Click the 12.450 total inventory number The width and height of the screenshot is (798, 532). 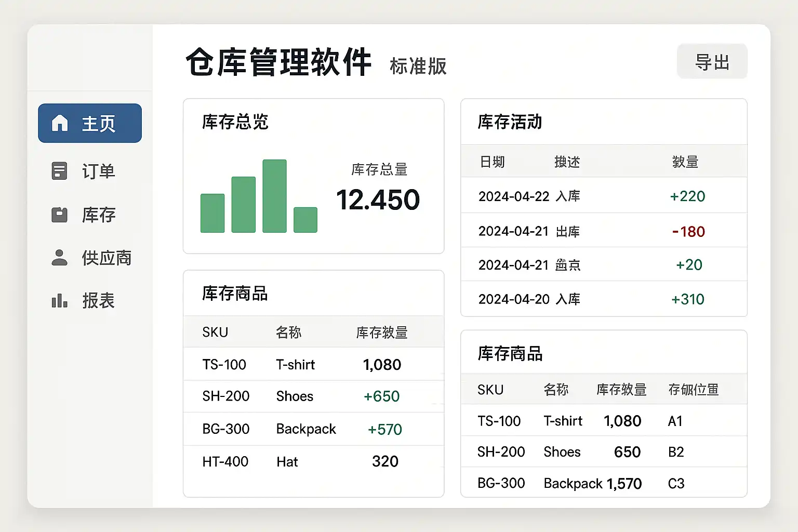click(378, 200)
